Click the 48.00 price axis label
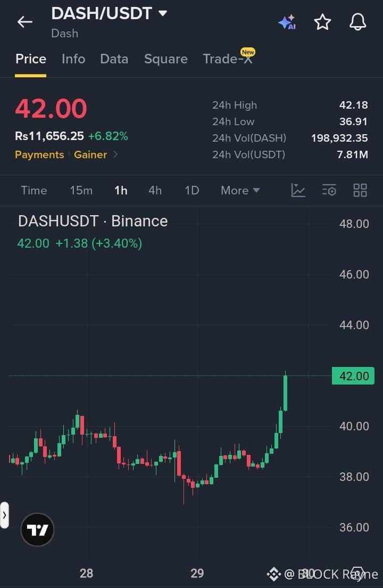 pos(354,224)
